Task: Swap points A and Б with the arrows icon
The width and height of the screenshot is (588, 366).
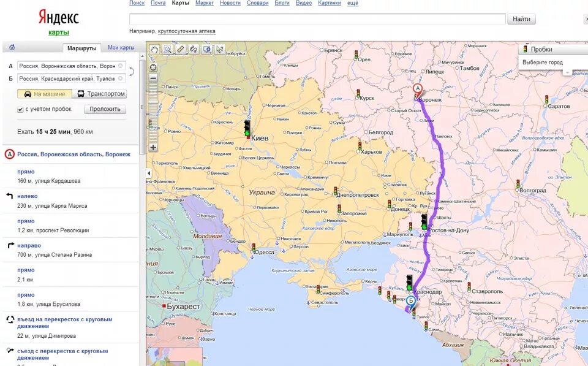Action: [132, 72]
